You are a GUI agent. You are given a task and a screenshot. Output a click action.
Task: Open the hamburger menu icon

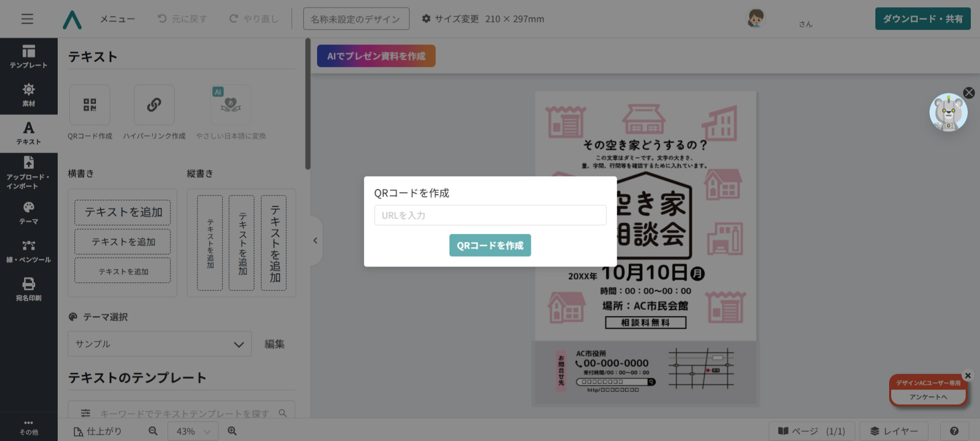point(27,19)
